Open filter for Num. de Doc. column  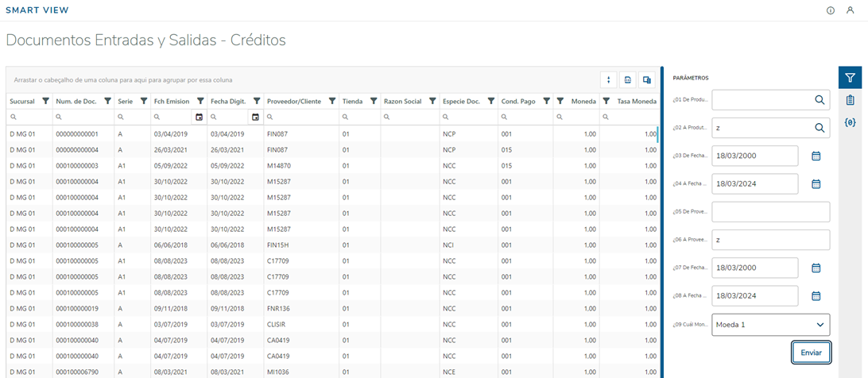[108, 102]
